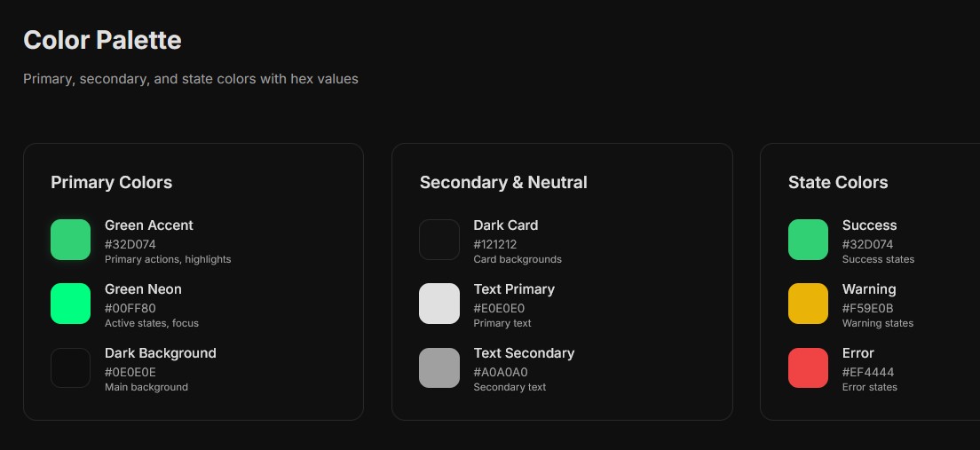Select the #121212 hex value

click(x=495, y=244)
